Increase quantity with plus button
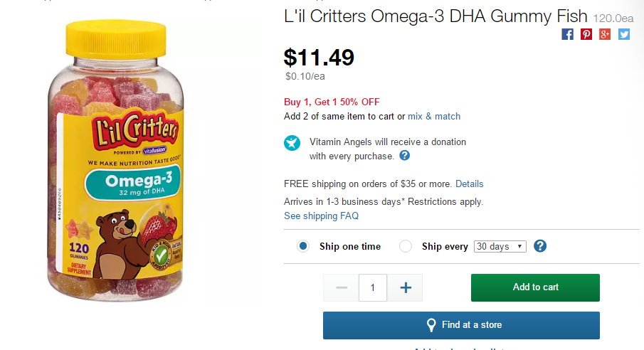 [x=406, y=287]
